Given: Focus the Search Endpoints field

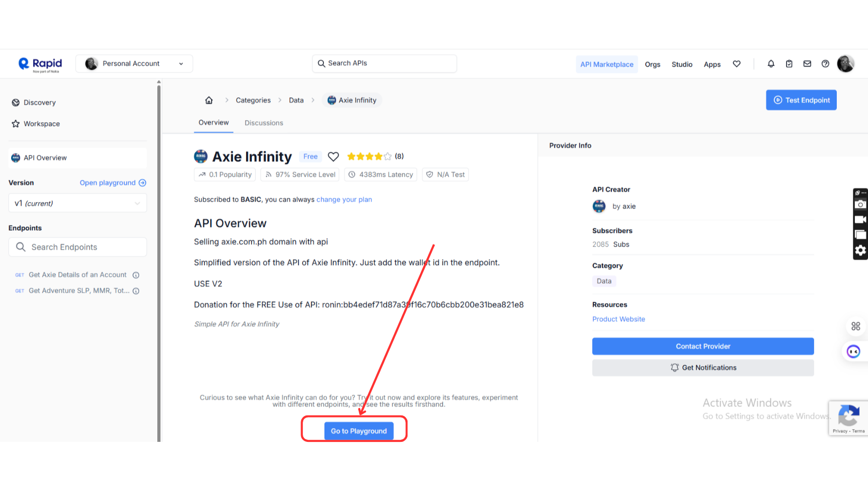Looking at the screenshot, I should click(78, 247).
